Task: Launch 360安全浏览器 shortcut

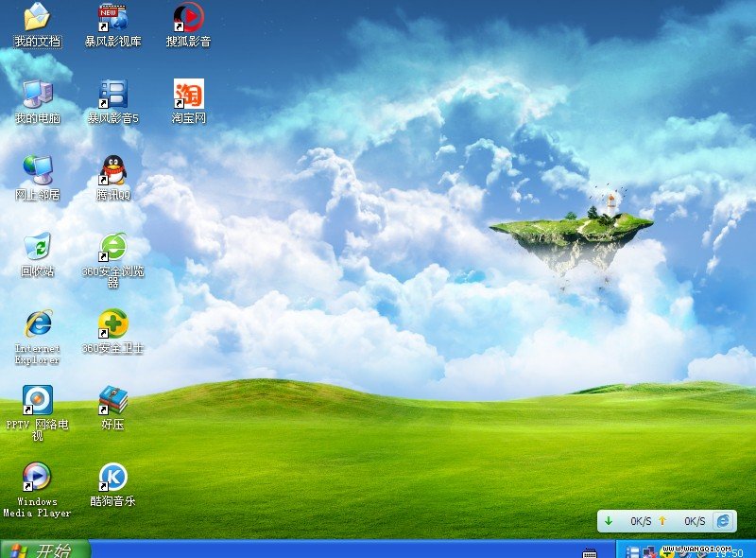Action: point(112,247)
